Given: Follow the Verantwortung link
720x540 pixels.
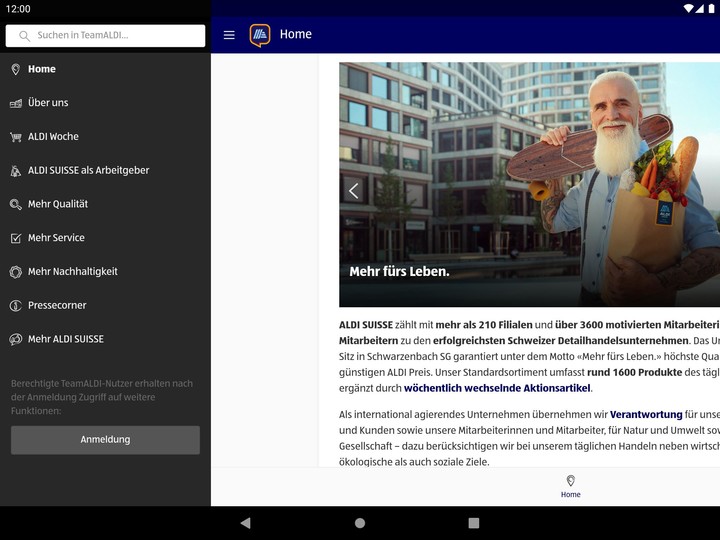Looking at the screenshot, I should tap(645, 414).
